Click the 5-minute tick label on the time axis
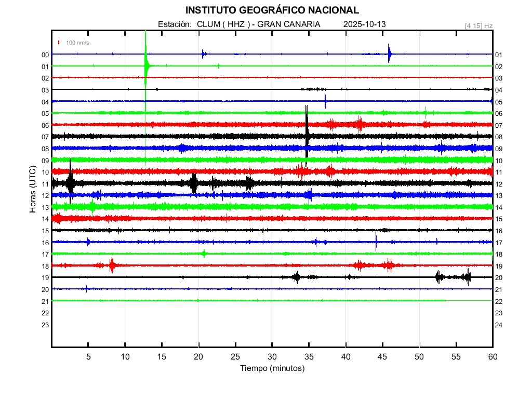The width and height of the screenshot is (532, 399). [x=88, y=356]
